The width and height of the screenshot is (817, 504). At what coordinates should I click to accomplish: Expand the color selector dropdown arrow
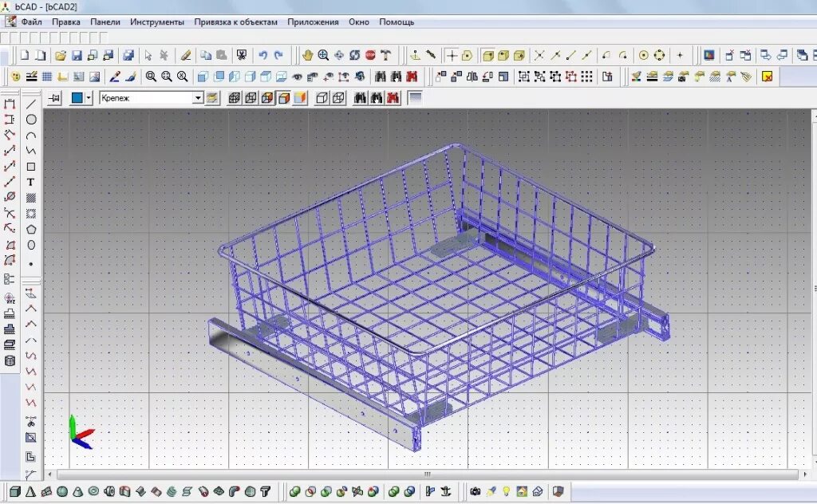tap(89, 98)
